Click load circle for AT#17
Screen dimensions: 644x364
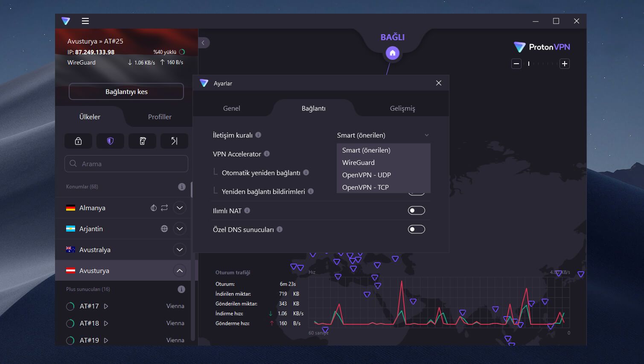pyautogui.click(x=70, y=306)
